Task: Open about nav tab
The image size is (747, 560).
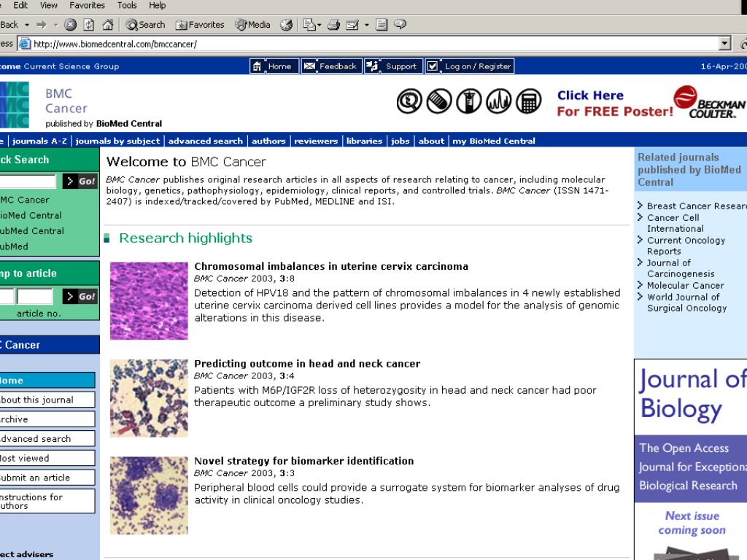Action: pos(431,141)
